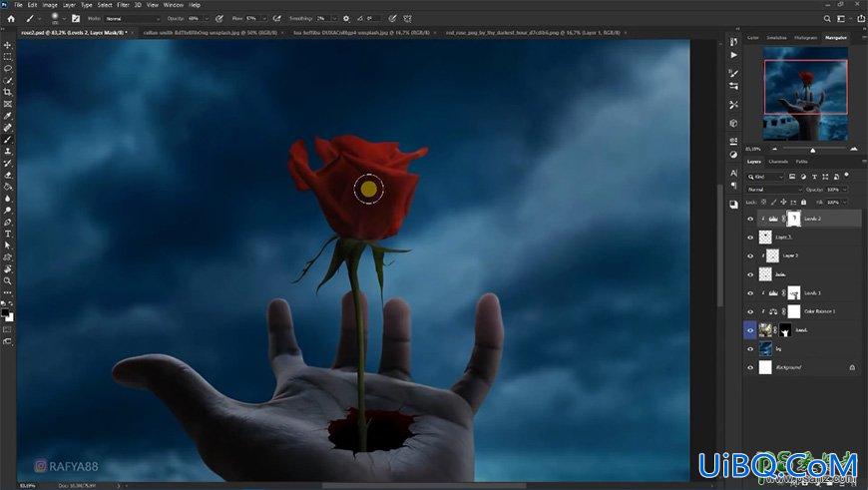Click the Navigator zoom slider handle
The width and height of the screenshot is (868, 490).
click(813, 150)
